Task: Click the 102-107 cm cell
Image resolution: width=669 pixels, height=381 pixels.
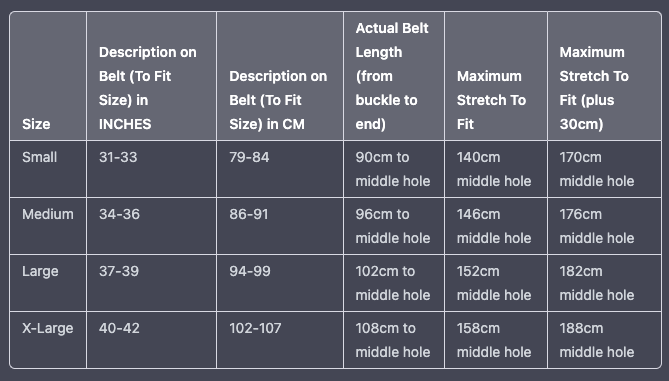Action: click(280, 340)
